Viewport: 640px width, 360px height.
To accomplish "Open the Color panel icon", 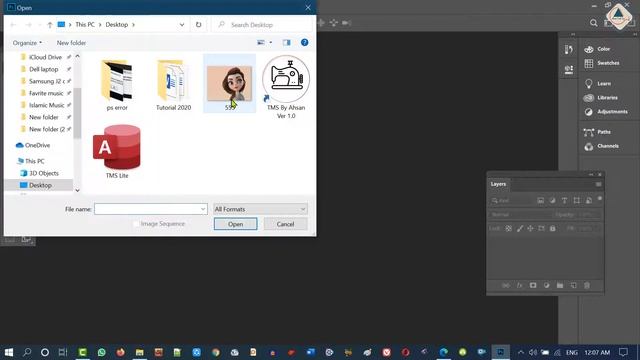I will (589, 49).
